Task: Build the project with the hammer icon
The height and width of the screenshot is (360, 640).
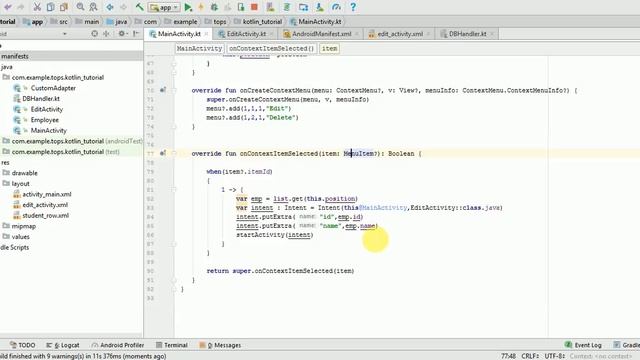Action: [x=140, y=7]
